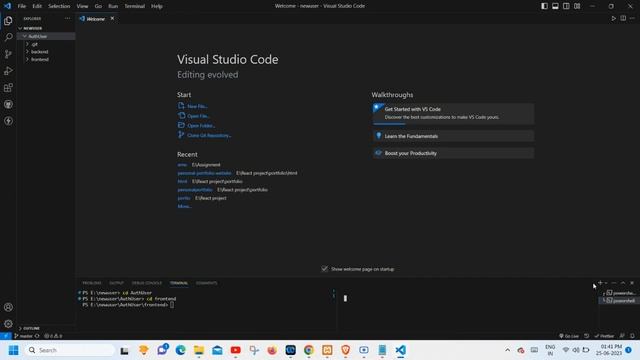The image size is (640, 360).
Task: Toggle Secondary Side Bar layout icon
Action: (x=566, y=6)
